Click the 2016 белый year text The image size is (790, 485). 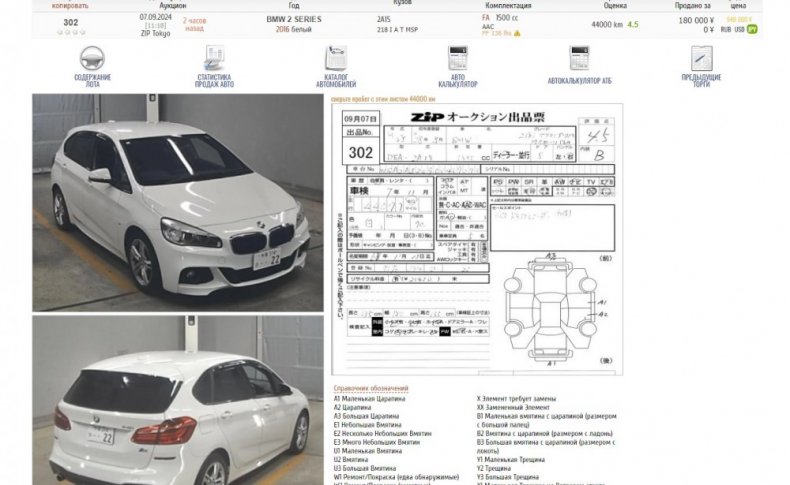click(x=294, y=29)
